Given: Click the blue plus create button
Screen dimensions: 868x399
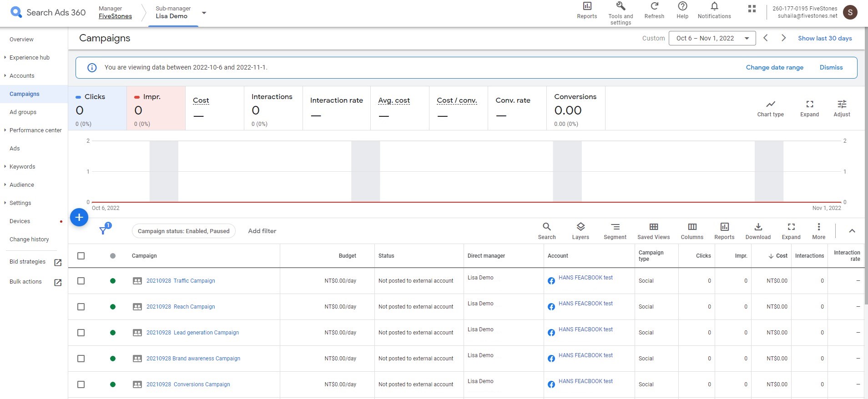Looking at the screenshot, I should tap(79, 217).
